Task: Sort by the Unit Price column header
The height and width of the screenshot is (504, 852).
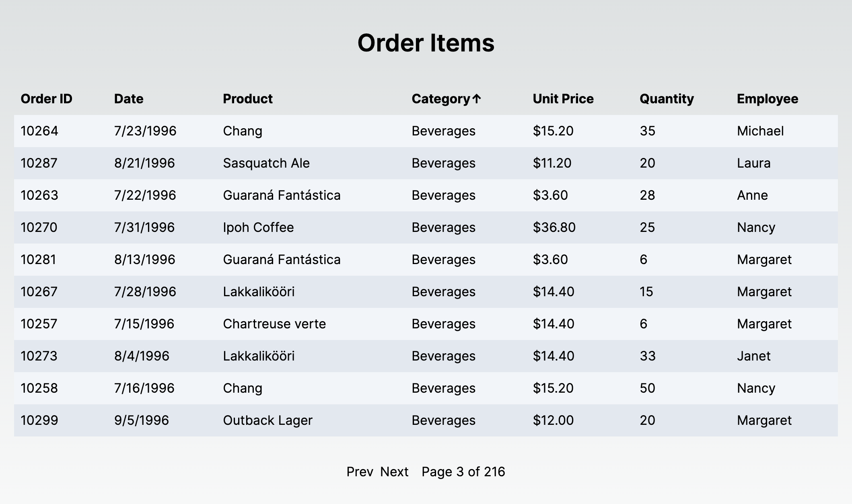Action: click(x=563, y=99)
